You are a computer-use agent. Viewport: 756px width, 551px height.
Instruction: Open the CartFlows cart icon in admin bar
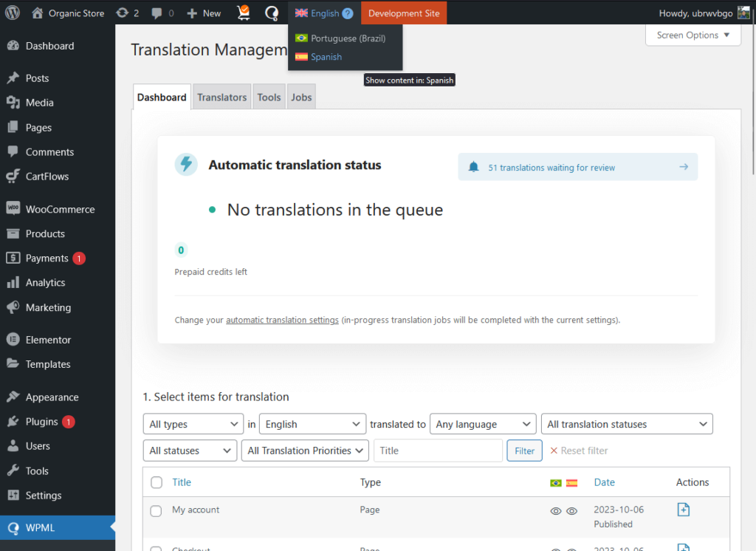point(244,13)
